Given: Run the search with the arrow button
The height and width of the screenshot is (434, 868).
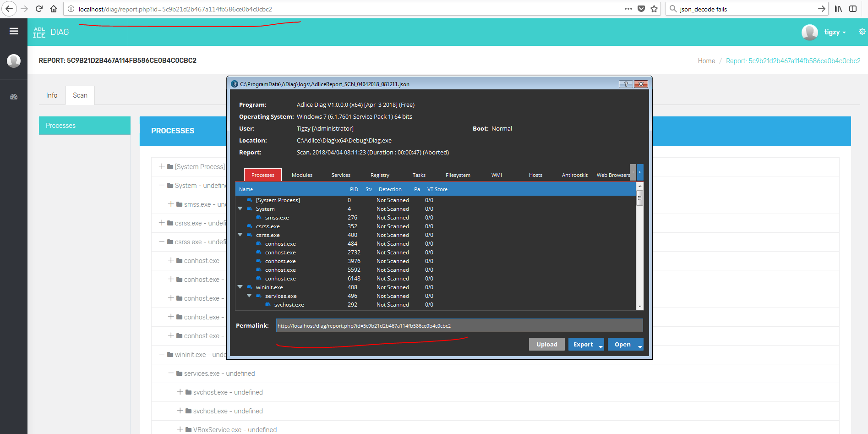Looking at the screenshot, I should coord(822,9).
